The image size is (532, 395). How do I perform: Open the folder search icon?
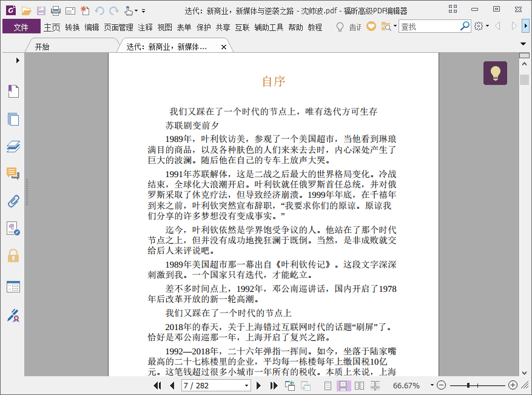coord(386,27)
